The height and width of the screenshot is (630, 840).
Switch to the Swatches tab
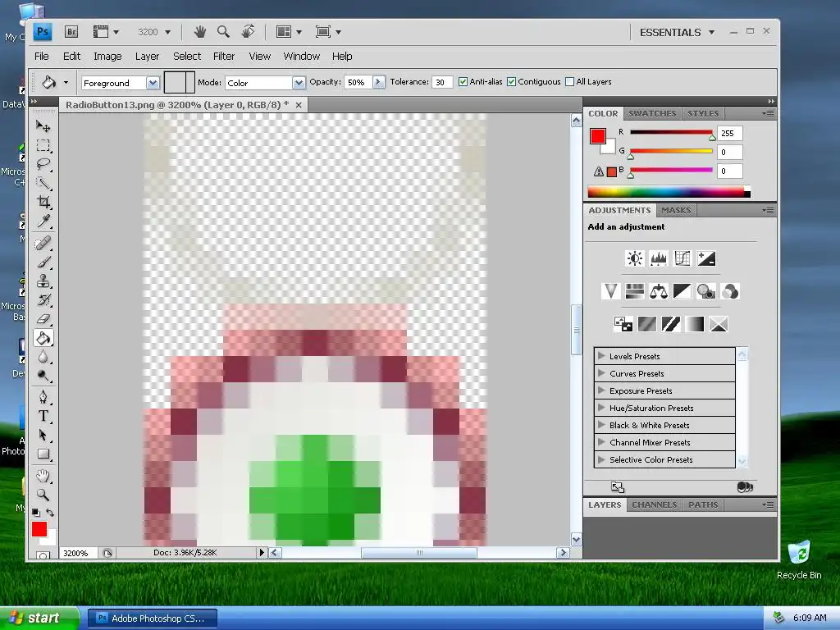pyautogui.click(x=652, y=113)
